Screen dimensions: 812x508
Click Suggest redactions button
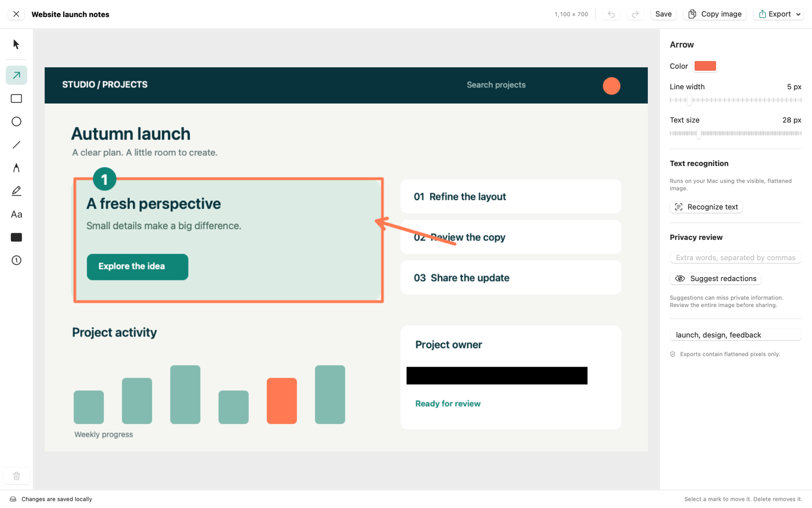716,279
